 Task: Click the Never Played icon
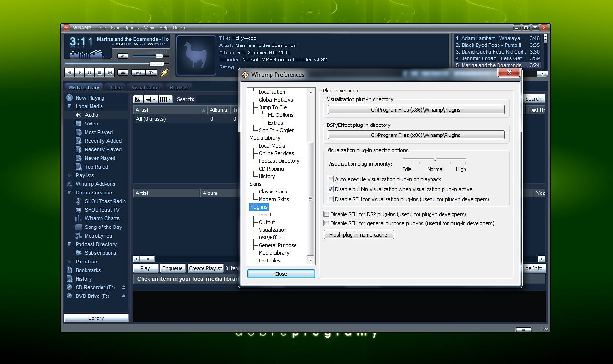click(x=79, y=158)
